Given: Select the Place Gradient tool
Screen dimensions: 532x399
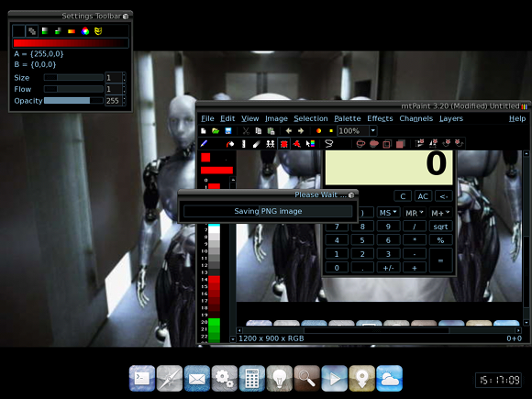Looking at the screenshot, I should point(310,144).
